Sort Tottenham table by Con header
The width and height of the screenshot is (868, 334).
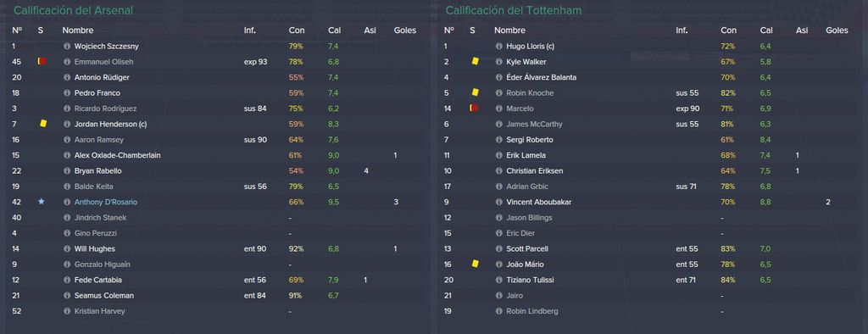coord(728,31)
